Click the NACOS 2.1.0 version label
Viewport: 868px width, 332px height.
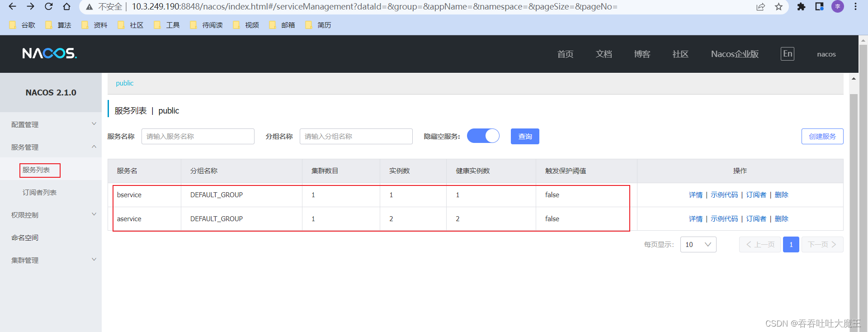coord(51,93)
